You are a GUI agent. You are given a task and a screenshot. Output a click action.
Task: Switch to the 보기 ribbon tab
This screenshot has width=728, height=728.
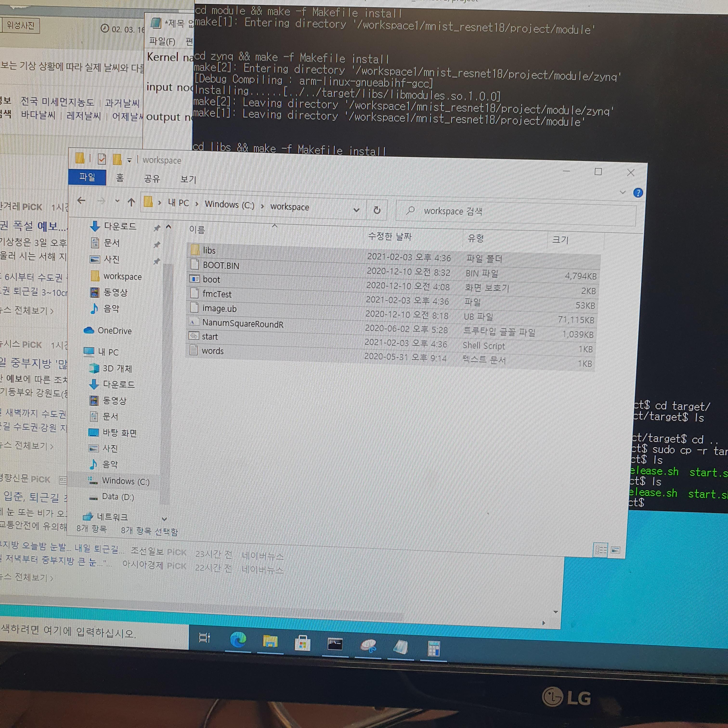(x=188, y=179)
